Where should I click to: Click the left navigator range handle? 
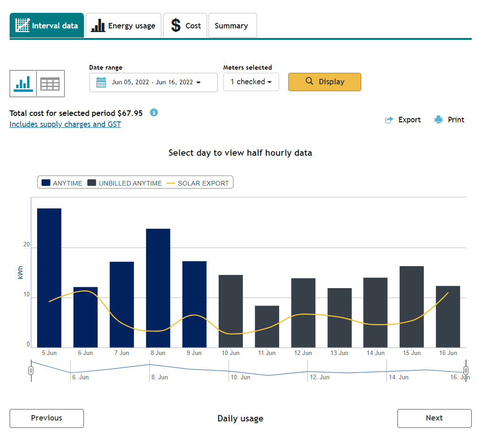(31, 371)
